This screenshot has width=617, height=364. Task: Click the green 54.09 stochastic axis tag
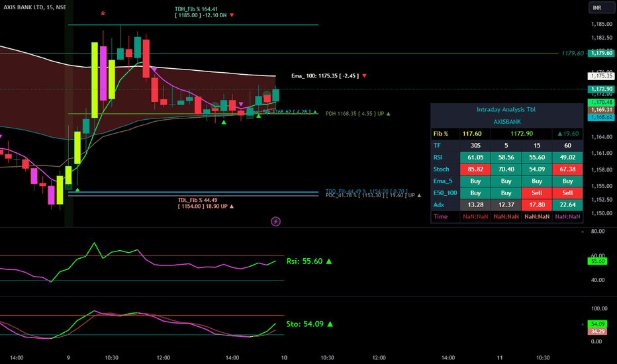[597, 324]
